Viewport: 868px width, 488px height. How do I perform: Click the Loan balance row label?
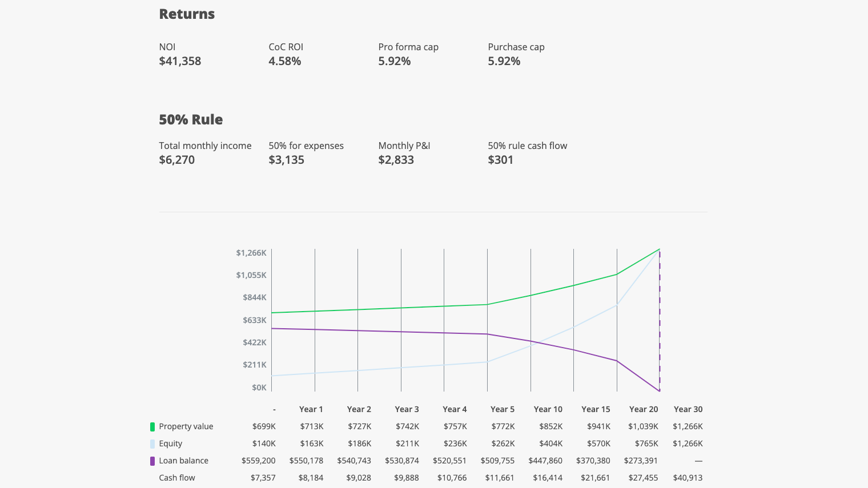184,461
